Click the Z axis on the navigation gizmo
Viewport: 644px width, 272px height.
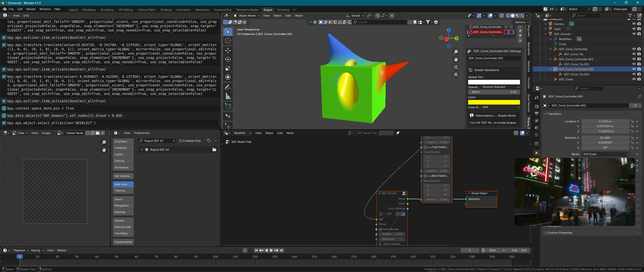[449, 30]
